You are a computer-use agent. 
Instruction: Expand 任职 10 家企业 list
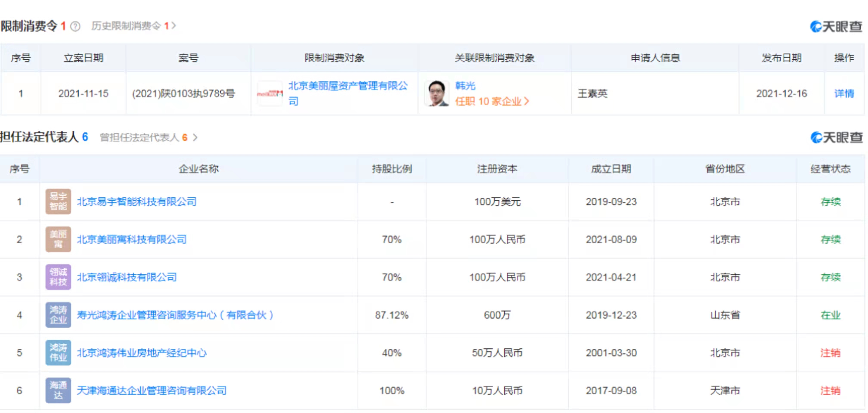coord(492,101)
